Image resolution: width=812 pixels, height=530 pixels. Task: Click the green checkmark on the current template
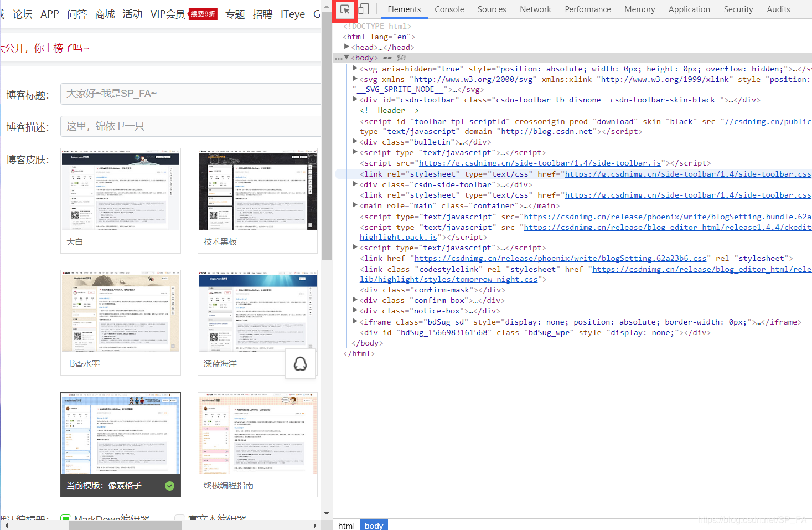point(169,486)
